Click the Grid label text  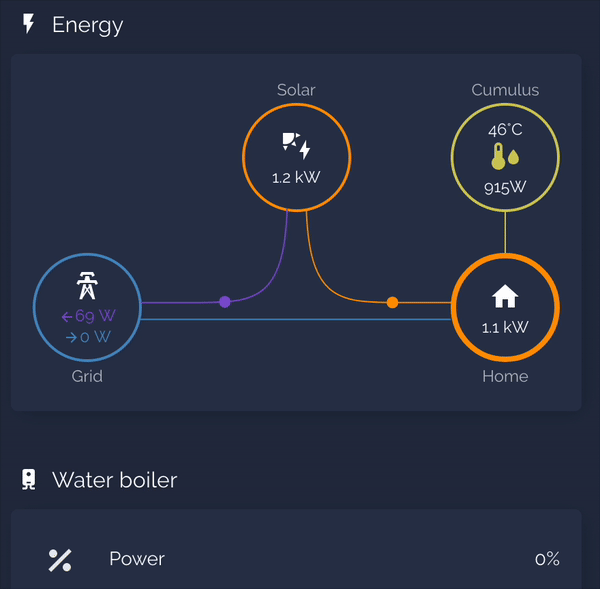coord(87,376)
